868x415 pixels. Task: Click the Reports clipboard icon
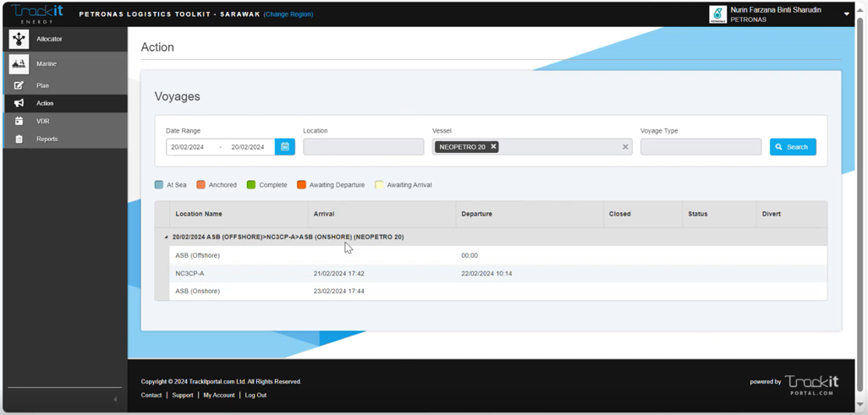[19, 139]
